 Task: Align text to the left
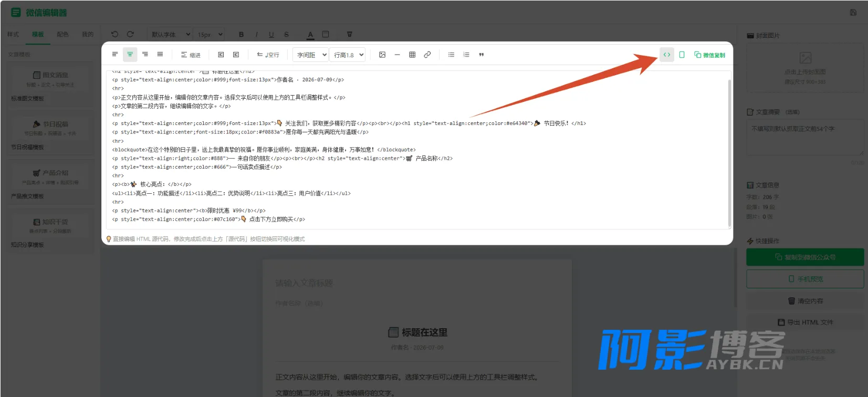coord(115,54)
